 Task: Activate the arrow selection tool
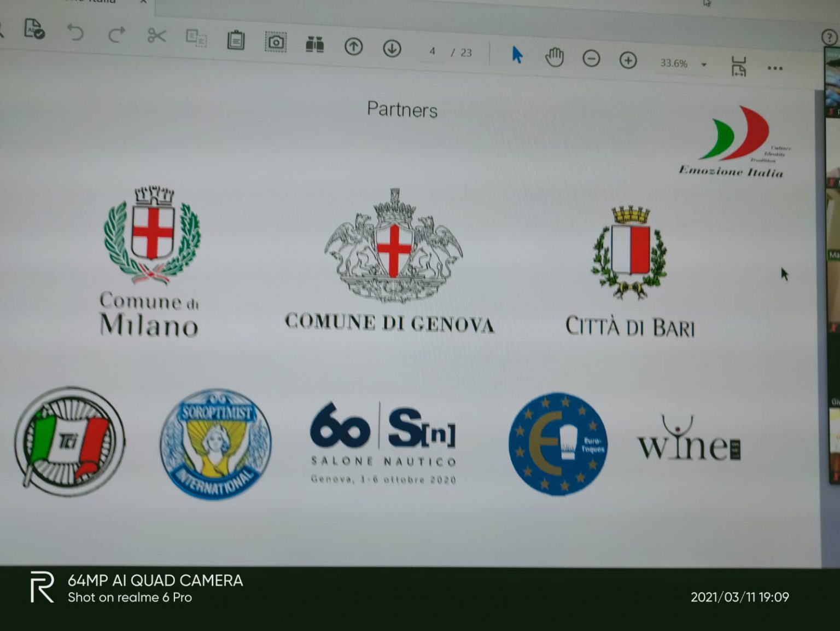[x=517, y=55]
